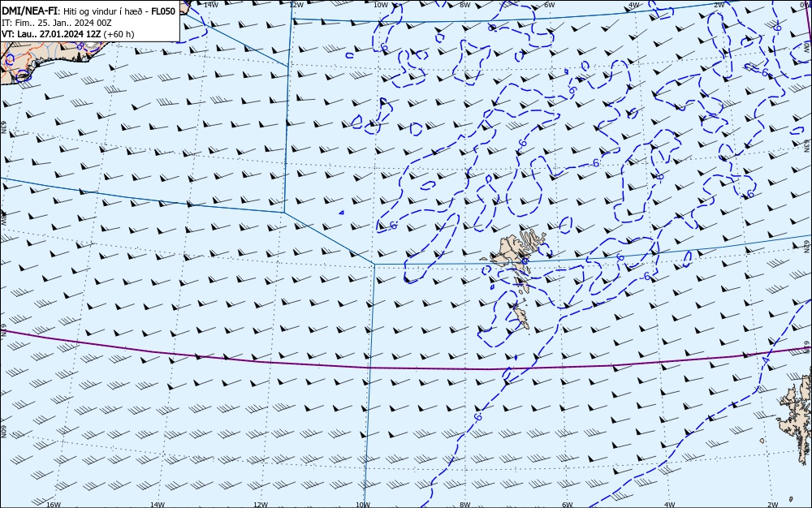Click the 8W longitude label on bottom edge
Viewport: 812px width, 508px height.
pyautogui.click(x=465, y=505)
